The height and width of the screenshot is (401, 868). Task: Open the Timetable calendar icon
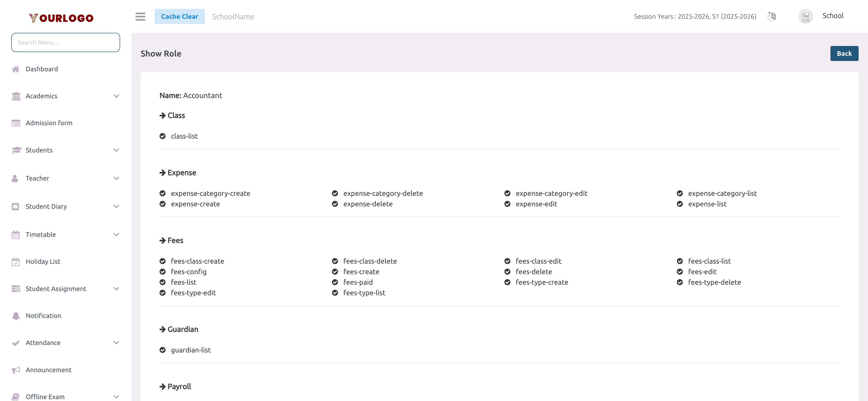[16, 234]
